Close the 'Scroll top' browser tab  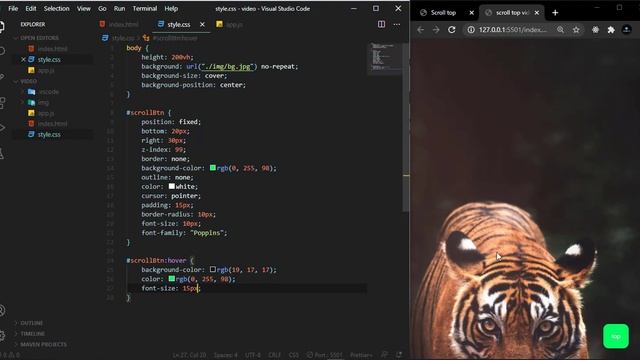click(x=471, y=13)
